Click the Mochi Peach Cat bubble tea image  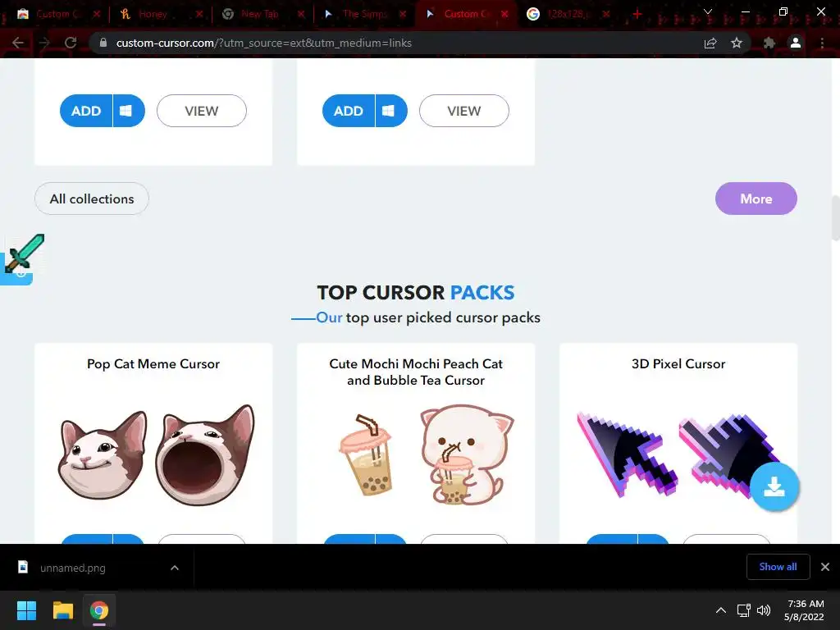[427, 454]
